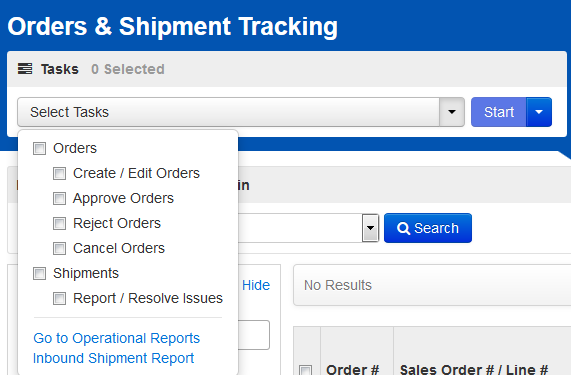Open the Inbound Shipment Report link
The height and width of the screenshot is (375, 571).
pyautogui.click(x=113, y=358)
